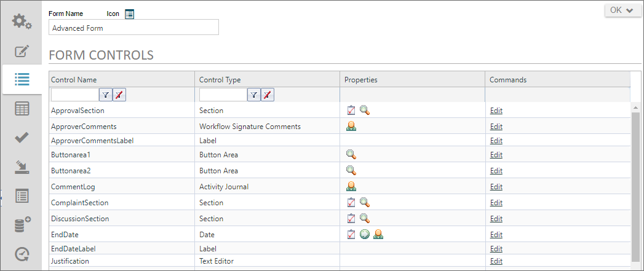The height and width of the screenshot is (271, 644).
Task: Click the form controls vertical scrollbar
Action: pyautogui.click(x=637, y=184)
